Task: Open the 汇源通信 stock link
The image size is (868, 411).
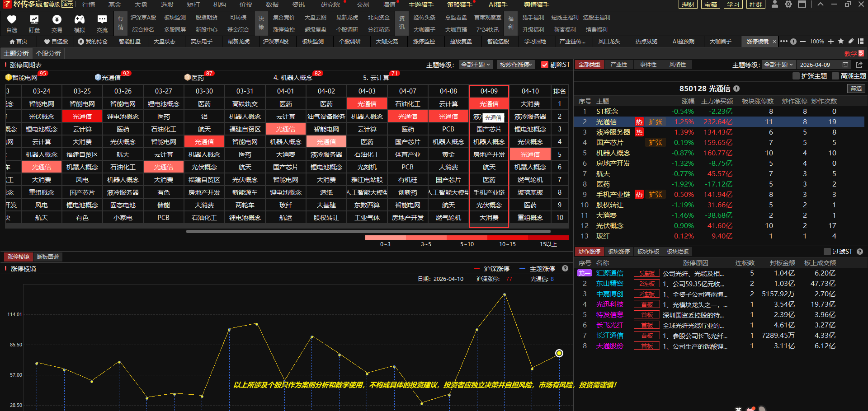Action: (x=609, y=273)
